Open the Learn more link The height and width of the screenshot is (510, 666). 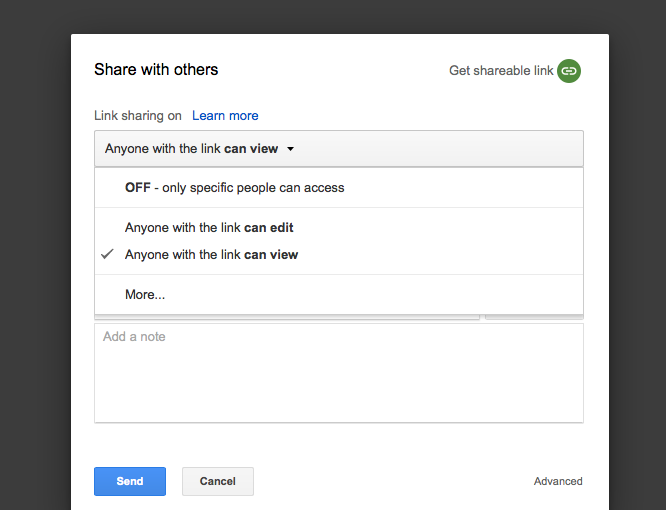[225, 116]
